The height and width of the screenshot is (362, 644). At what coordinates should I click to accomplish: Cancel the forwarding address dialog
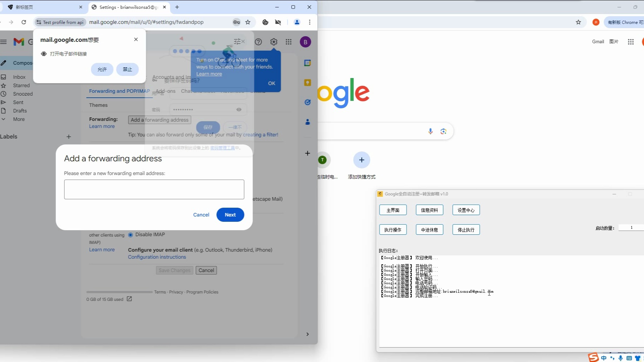point(201,215)
